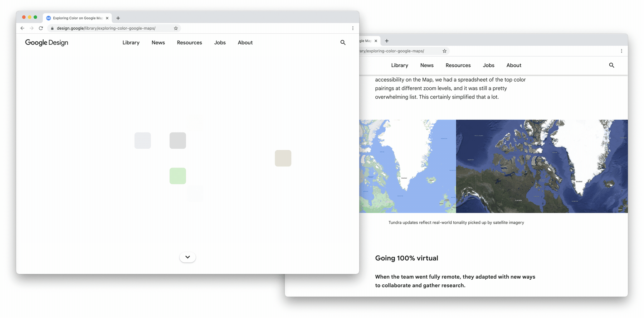Click the beige color square on right

point(283,158)
